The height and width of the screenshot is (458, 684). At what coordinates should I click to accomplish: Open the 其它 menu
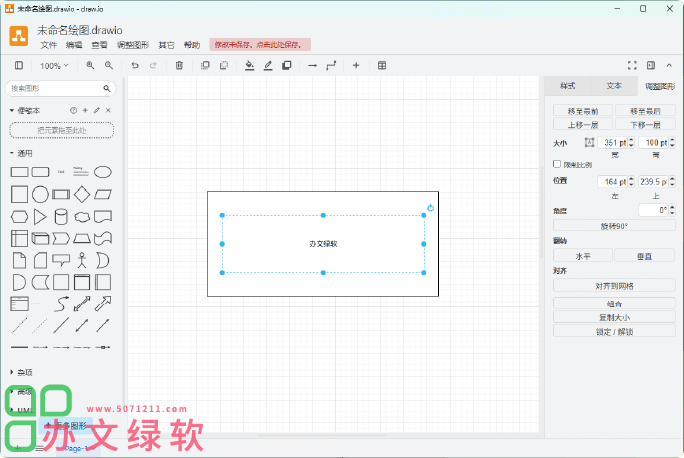[166, 45]
